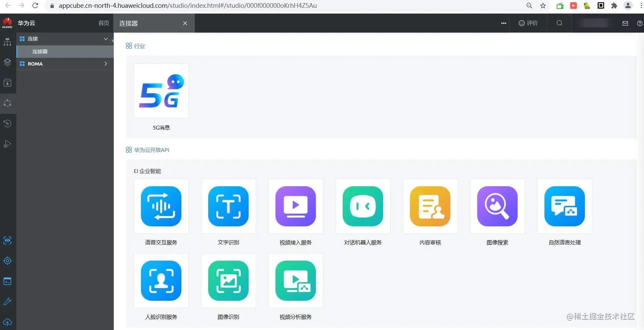The height and width of the screenshot is (330, 644).
Task: Collapse the 连接 section in the tree
Action: click(105, 39)
